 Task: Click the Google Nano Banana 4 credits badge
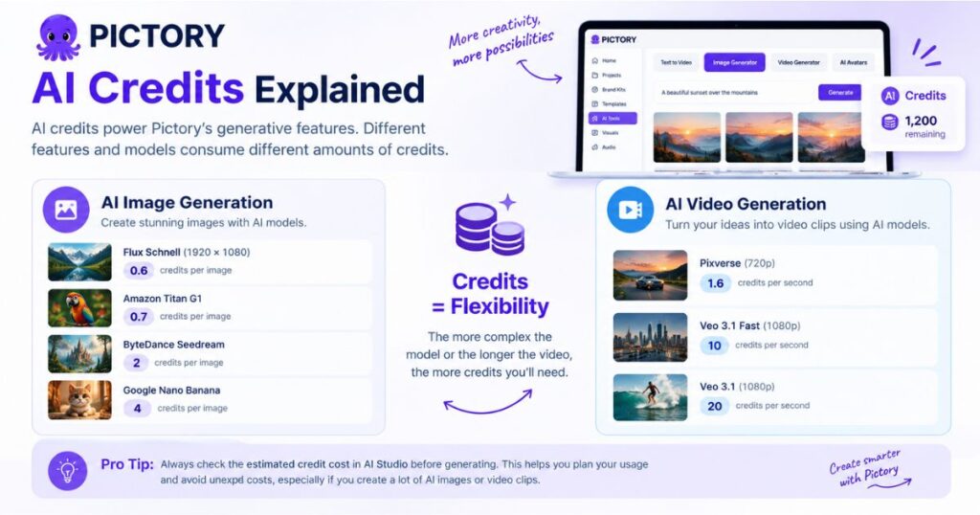point(138,408)
